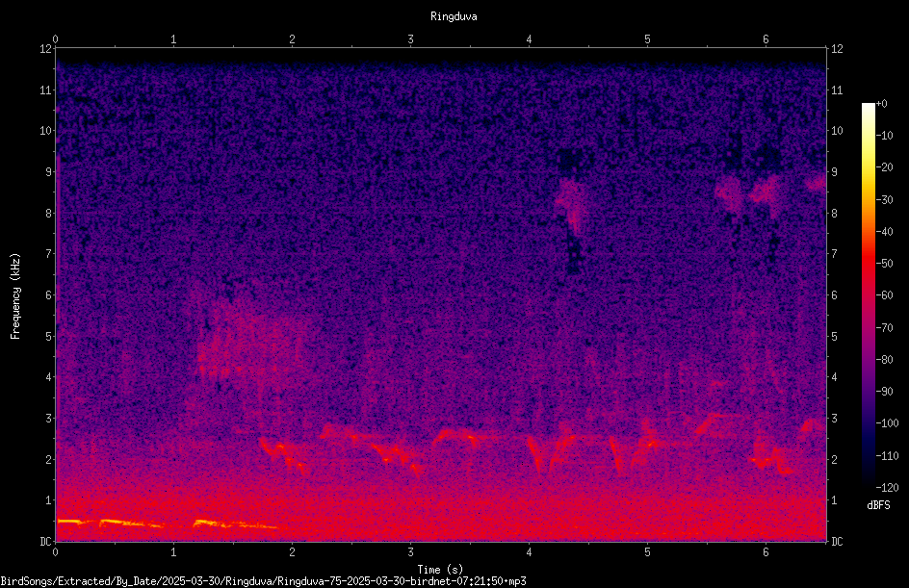Click the "-60" colorbar label
Viewport: 909px width, 588px height.
click(885, 295)
